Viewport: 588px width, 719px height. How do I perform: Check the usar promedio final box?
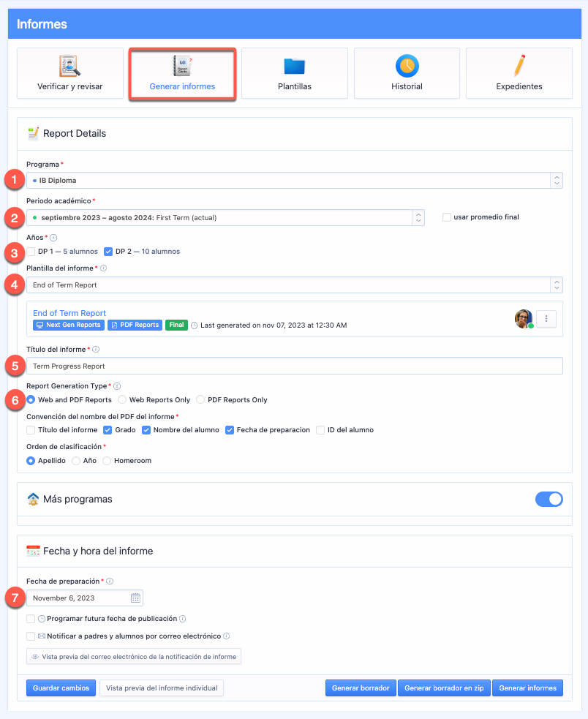click(x=447, y=217)
